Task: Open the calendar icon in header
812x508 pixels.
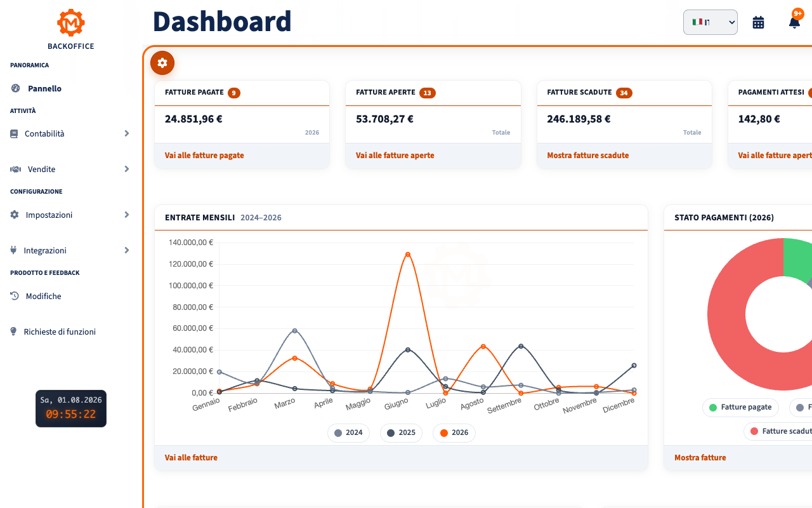Action: pyautogui.click(x=758, y=22)
